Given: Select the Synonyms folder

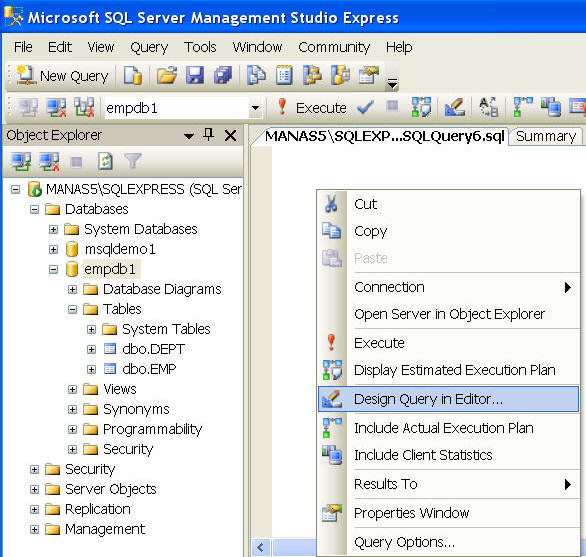Looking at the screenshot, I should 136,409.
